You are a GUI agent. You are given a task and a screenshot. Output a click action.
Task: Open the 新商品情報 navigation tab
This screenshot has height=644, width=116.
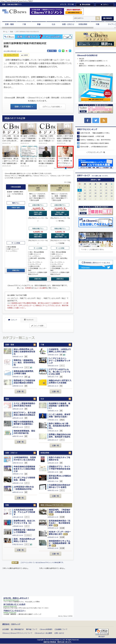click(83, 24)
